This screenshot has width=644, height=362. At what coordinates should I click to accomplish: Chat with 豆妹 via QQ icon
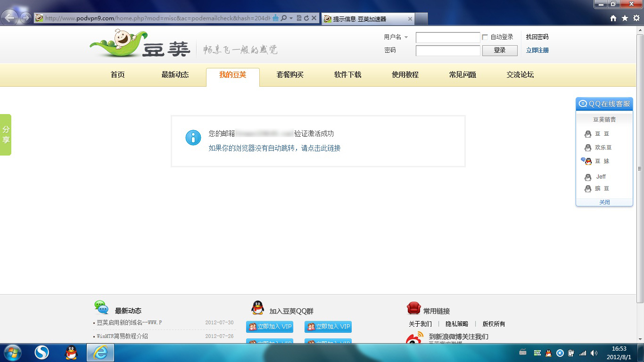tap(586, 161)
